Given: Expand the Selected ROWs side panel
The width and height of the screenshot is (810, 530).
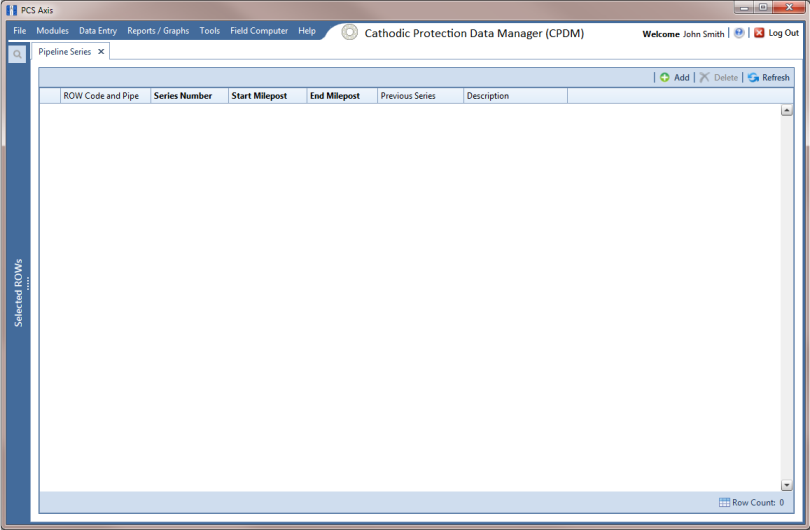Looking at the screenshot, I should (x=19, y=292).
